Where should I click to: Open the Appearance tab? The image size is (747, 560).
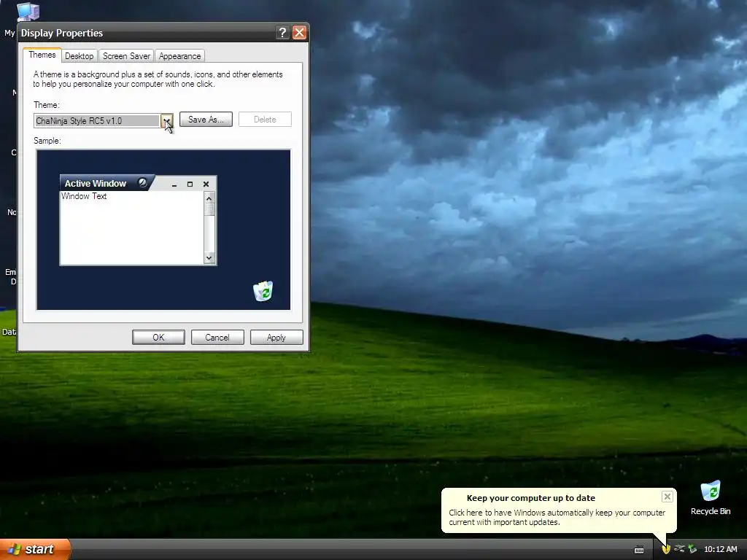coord(179,55)
